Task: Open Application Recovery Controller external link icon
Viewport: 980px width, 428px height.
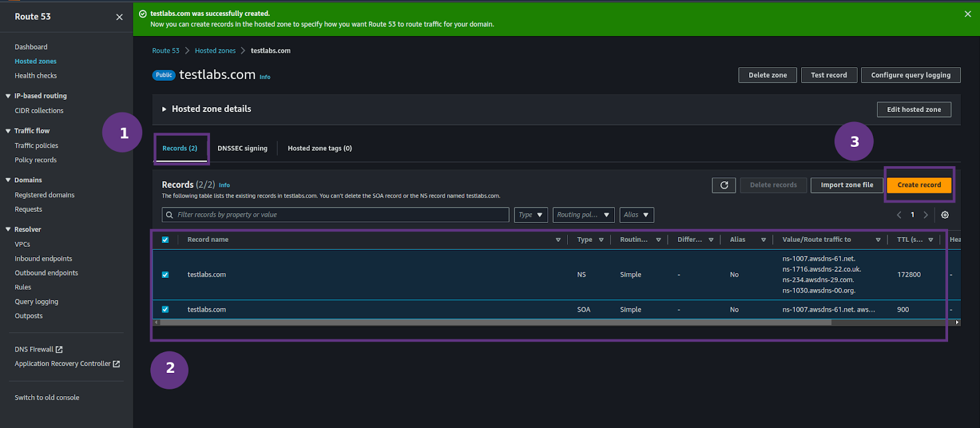Action: click(x=116, y=364)
